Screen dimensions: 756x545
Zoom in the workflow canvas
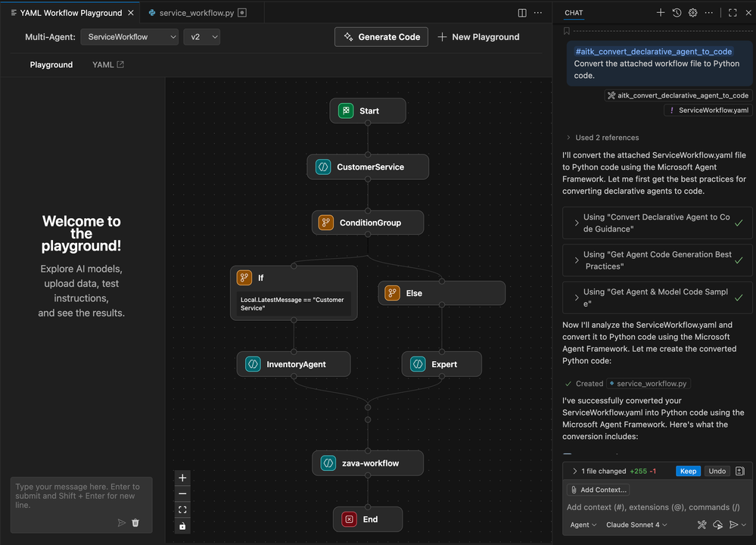point(182,478)
